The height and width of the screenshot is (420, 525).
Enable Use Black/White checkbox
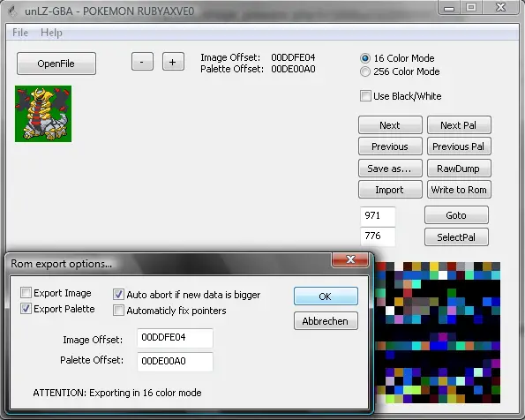pyautogui.click(x=365, y=96)
